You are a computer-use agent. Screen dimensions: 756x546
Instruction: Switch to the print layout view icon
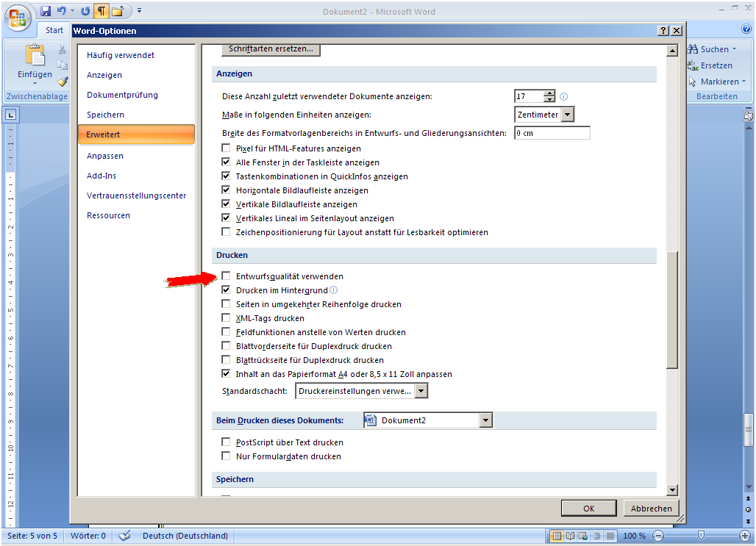(x=557, y=536)
